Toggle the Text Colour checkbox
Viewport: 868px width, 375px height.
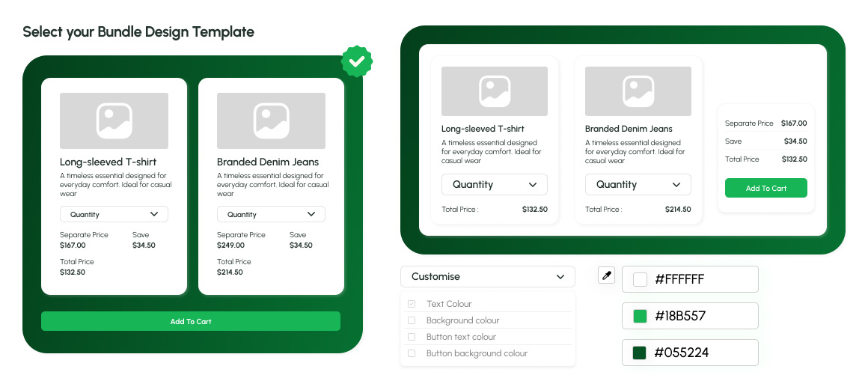coord(412,304)
